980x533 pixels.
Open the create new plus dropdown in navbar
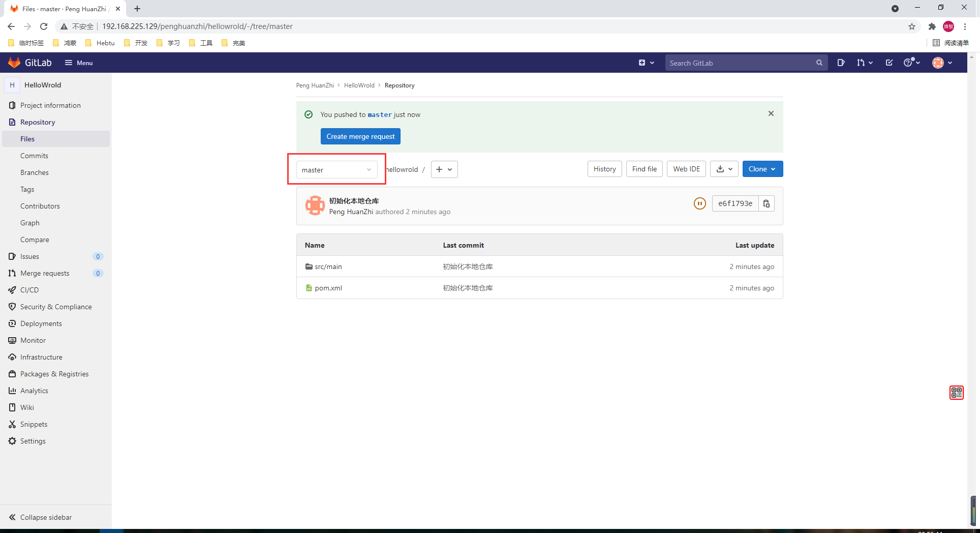tap(646, 63)
